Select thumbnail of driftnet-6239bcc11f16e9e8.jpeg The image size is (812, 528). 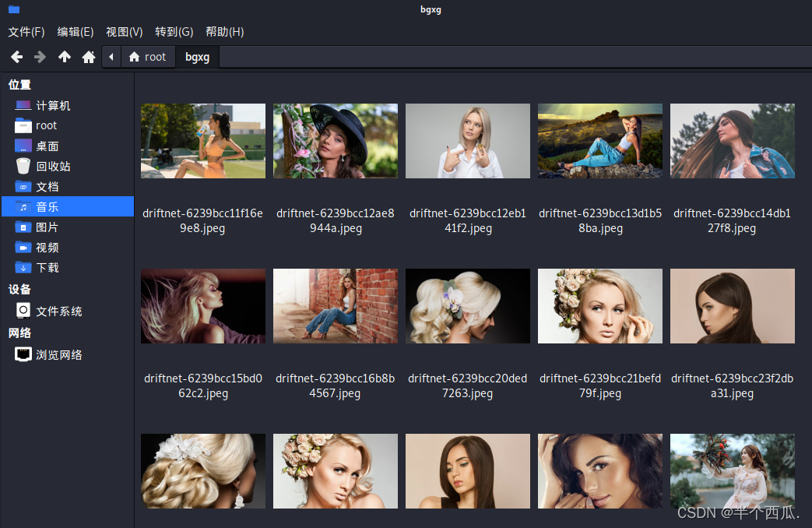coord(203,141)
